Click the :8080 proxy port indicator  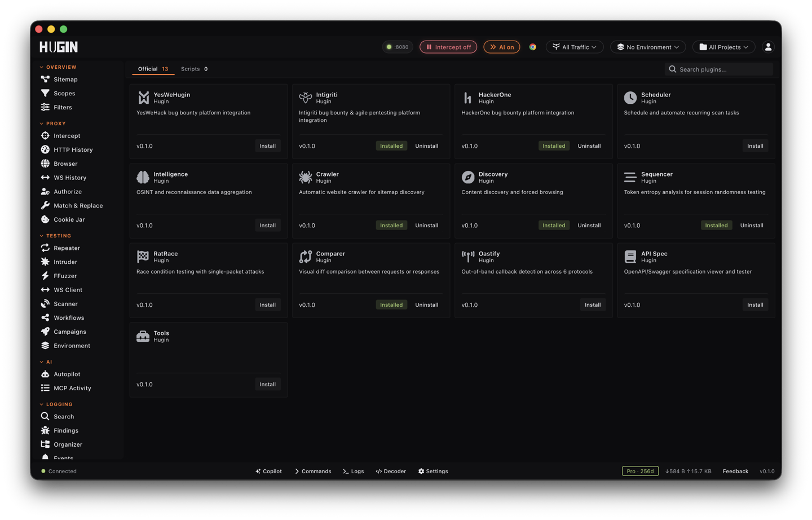coord(398,47)
